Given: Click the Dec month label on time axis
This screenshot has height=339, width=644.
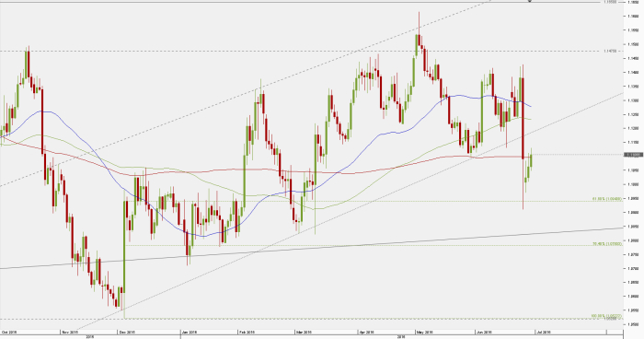Looking at the screenshot, I should pos(127,332).
